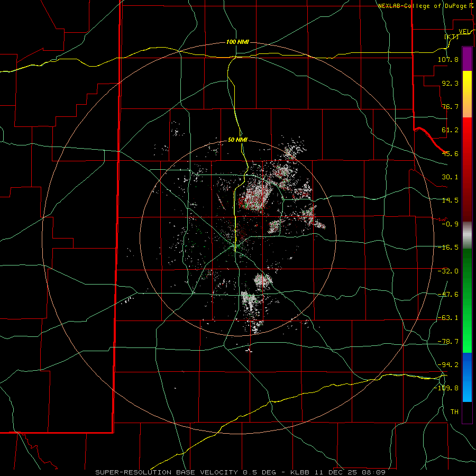Image resolution: width=476 pixels, height=476 pixels.
Task: Click the Super-Resolution Base Velocity caption
Action: 241,472
